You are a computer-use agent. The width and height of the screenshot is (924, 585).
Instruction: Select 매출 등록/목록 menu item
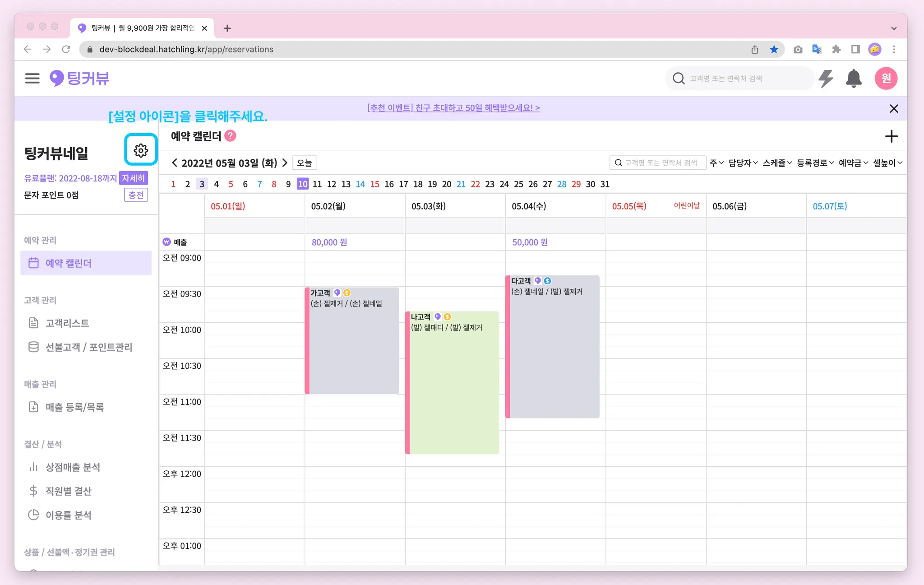point(74,407)
